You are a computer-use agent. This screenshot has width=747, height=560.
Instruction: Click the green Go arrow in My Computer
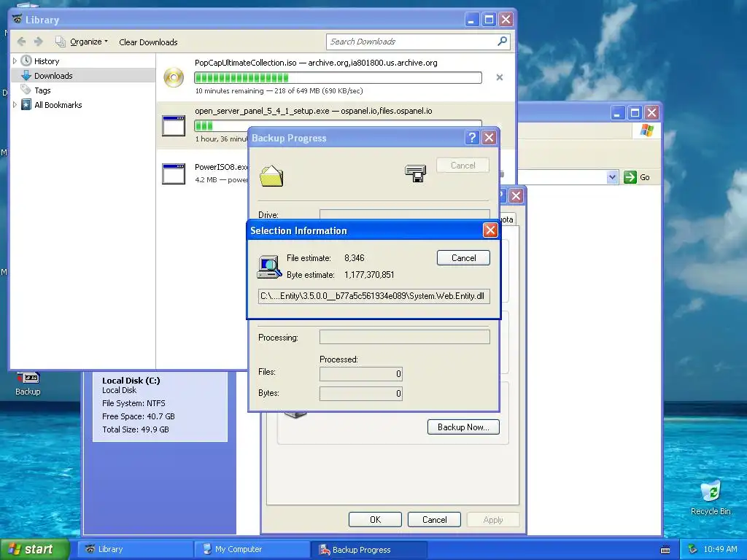630,177
